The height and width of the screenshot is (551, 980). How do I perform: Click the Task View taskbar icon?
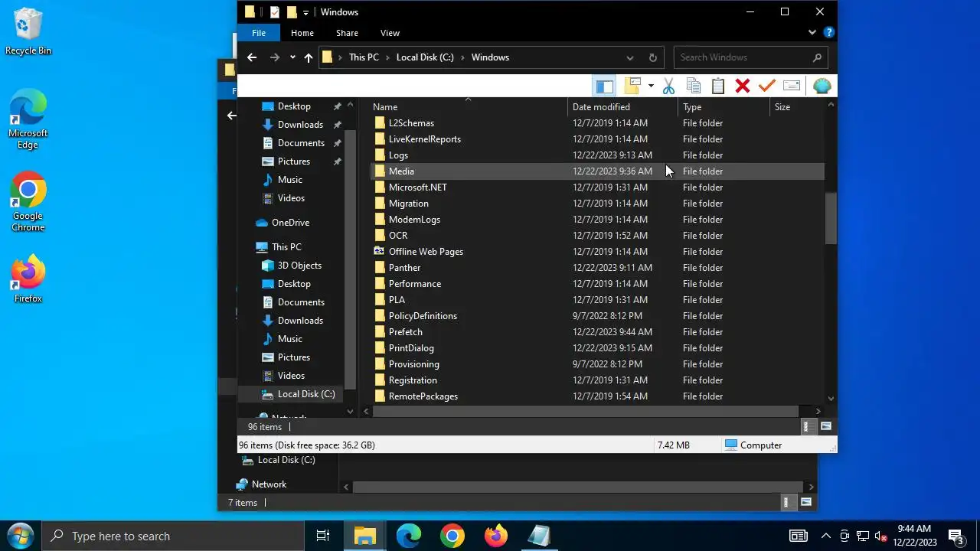(323, 536)
